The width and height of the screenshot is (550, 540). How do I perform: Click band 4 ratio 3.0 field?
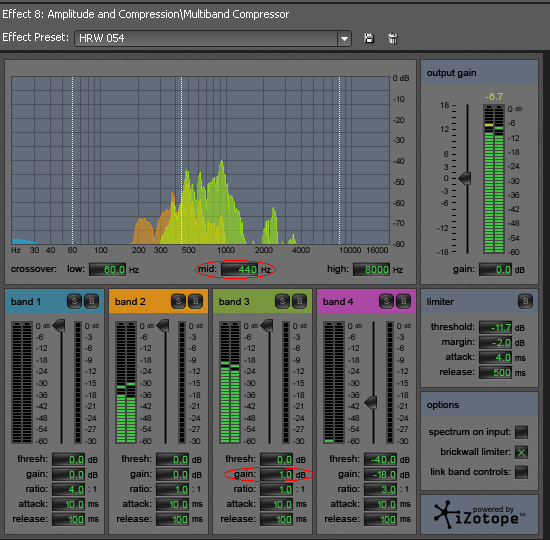381,489
